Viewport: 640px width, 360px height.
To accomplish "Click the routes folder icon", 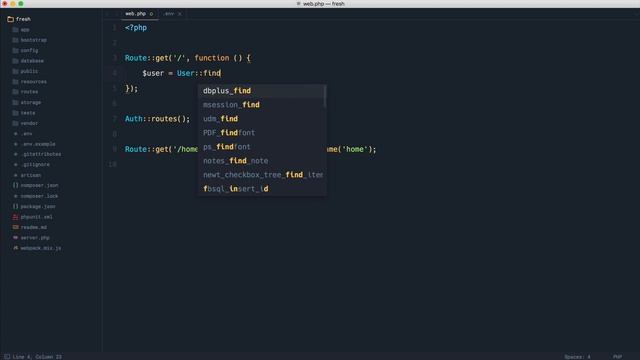I will (x=16, y=92).
